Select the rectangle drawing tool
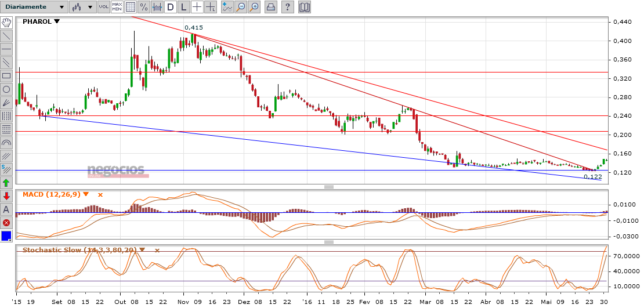 coord(6,76)
